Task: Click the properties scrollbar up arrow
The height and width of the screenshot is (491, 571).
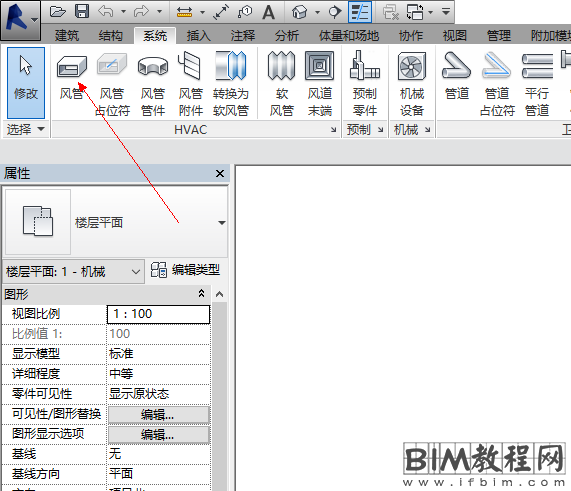Action: [219, 294]
